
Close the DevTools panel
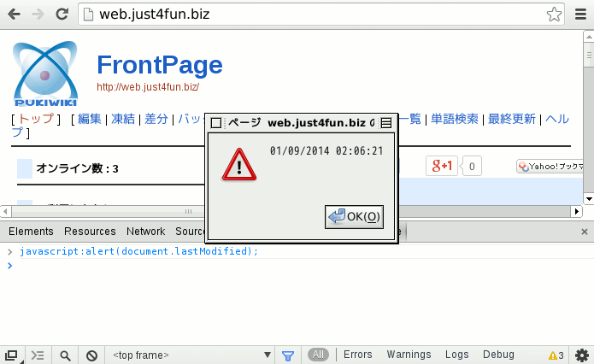[585, 232]
